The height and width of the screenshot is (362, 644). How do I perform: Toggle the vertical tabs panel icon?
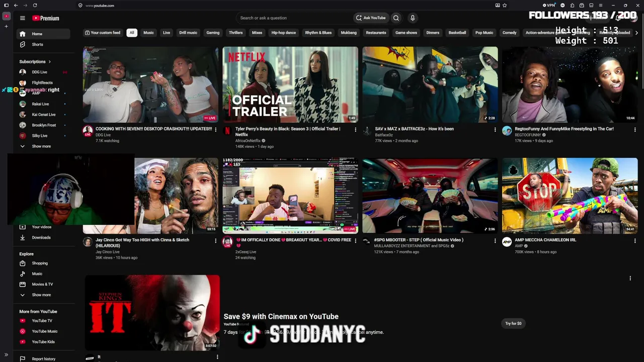pos(6,6)
